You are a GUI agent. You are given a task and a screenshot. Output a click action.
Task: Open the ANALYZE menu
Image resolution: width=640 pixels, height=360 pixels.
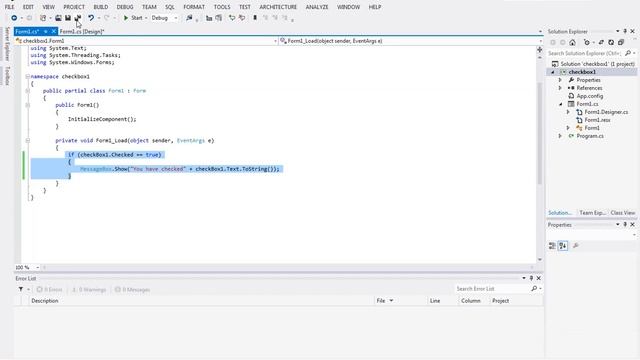[x=317, y=7]
